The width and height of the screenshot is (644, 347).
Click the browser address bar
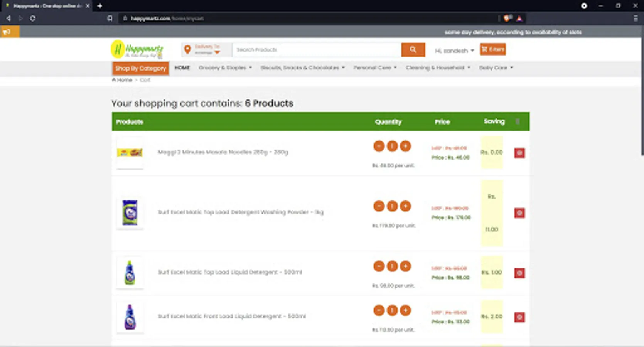click(309, 18)
